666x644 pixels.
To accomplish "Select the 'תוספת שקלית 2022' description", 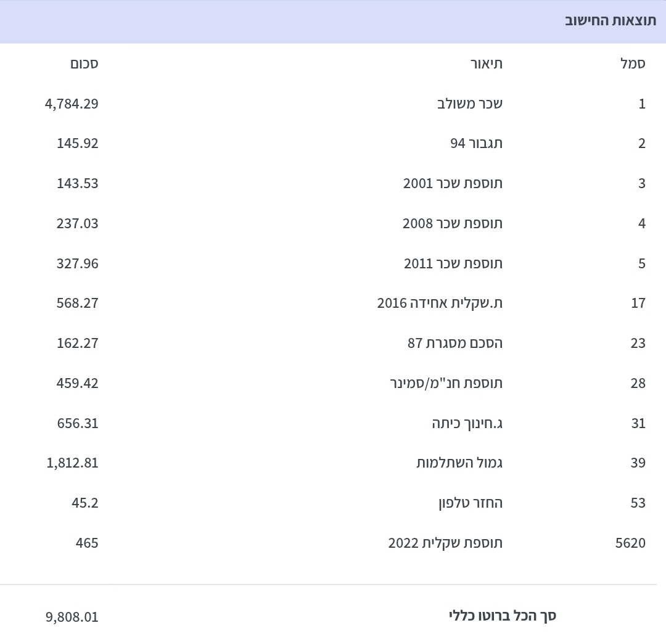I will coord(445,543).
